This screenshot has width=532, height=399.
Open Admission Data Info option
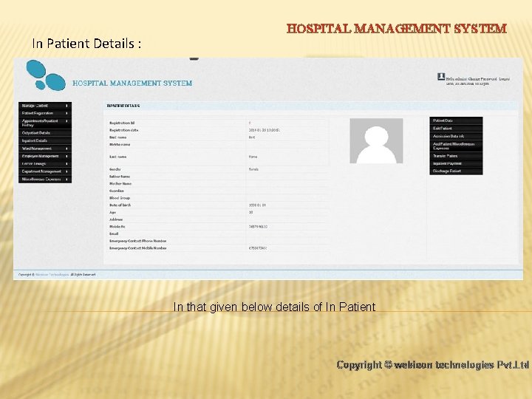coord(456,137)
